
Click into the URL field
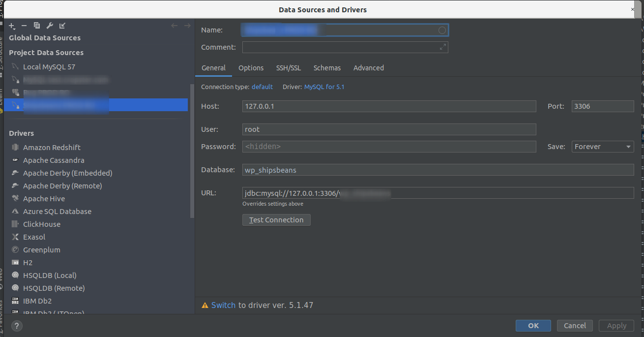tap(438, 193)
